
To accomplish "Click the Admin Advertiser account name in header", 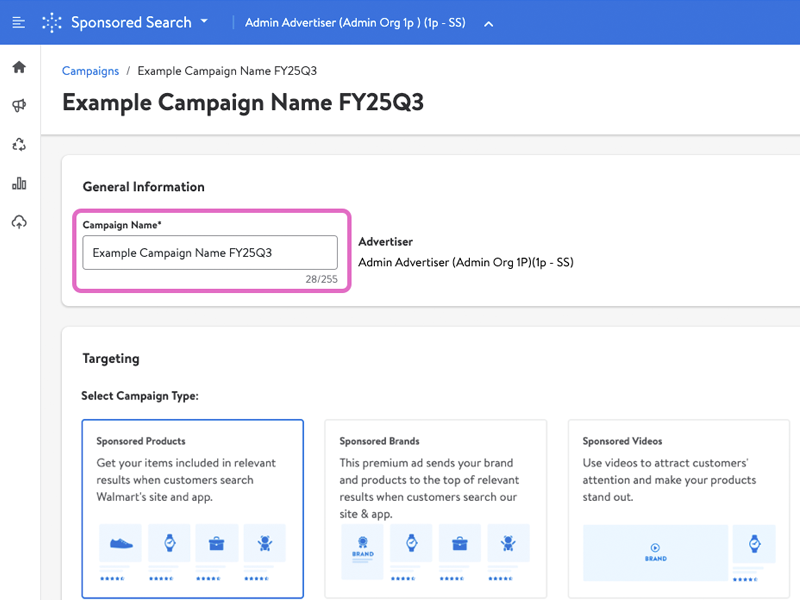I will point(355,22).
